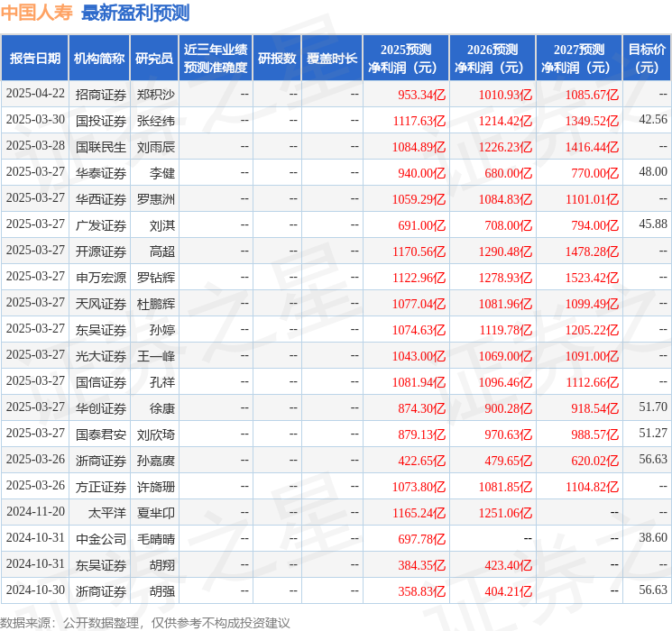Click the 358.83亿 profit value
The image size is (672, 631).
point(422,591)
